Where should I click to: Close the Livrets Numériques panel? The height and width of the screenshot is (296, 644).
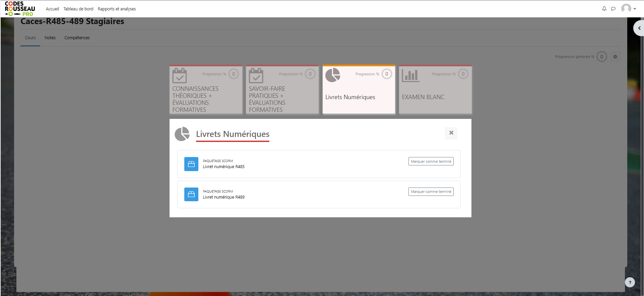click(451, 133)
